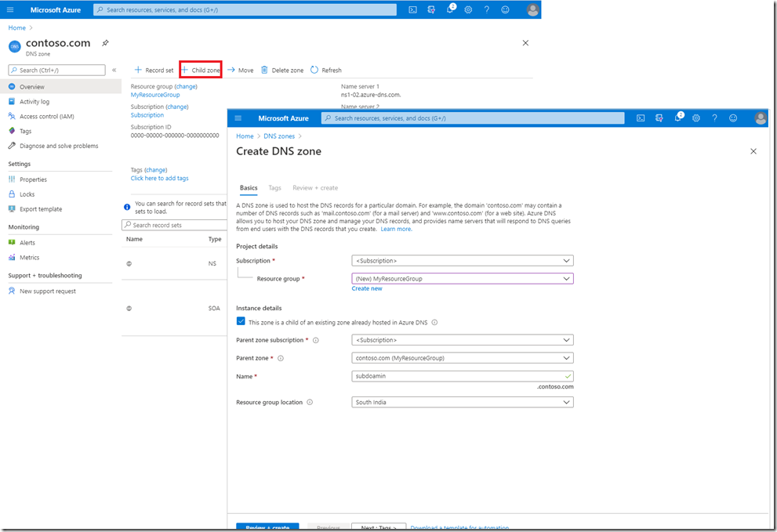
Task: Expand the Subscription dropdown under Project details
Action: coord(463,261)
